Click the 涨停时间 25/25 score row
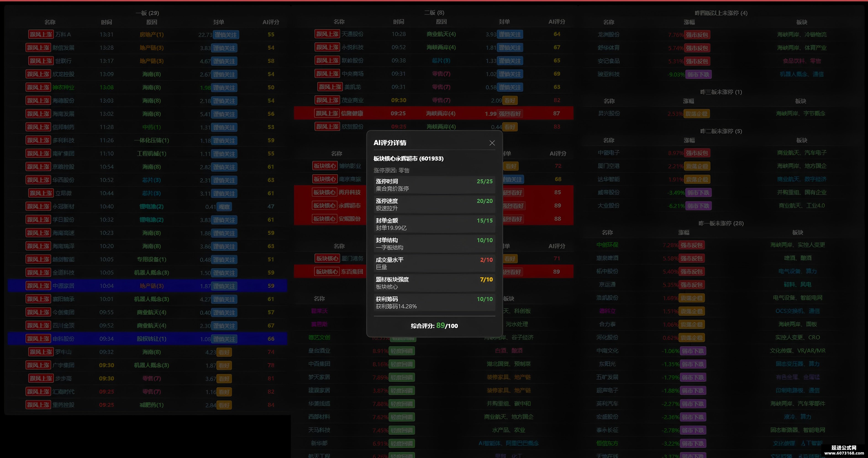 point(434,185)
